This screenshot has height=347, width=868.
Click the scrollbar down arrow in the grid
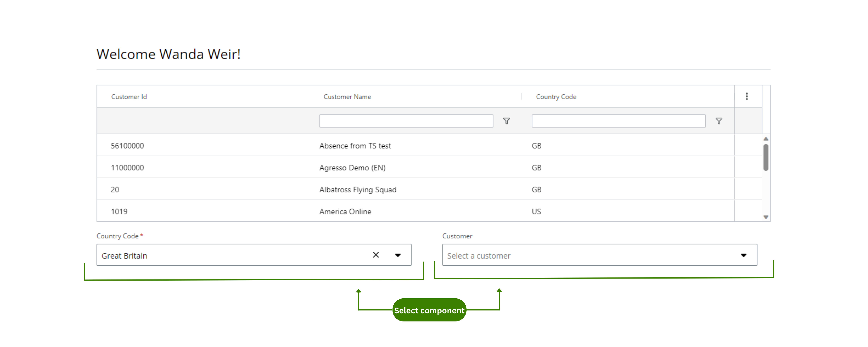[766, 217]
